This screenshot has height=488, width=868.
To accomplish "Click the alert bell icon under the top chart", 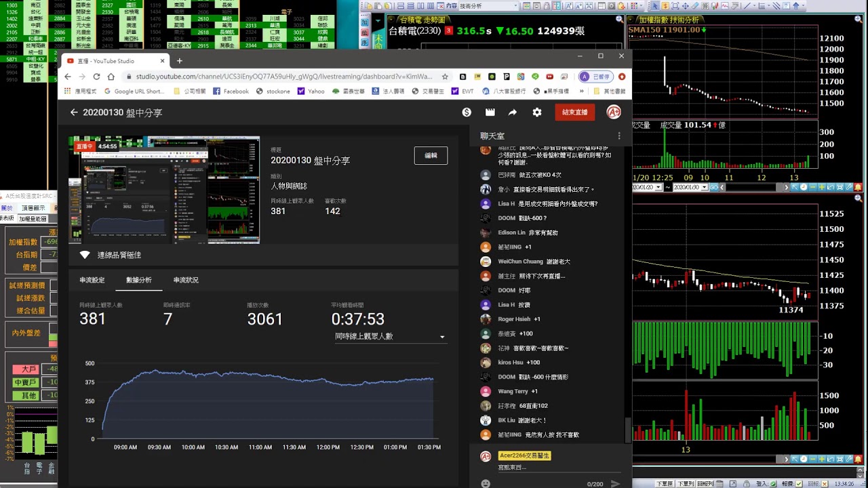I will [x=858, y=187].
